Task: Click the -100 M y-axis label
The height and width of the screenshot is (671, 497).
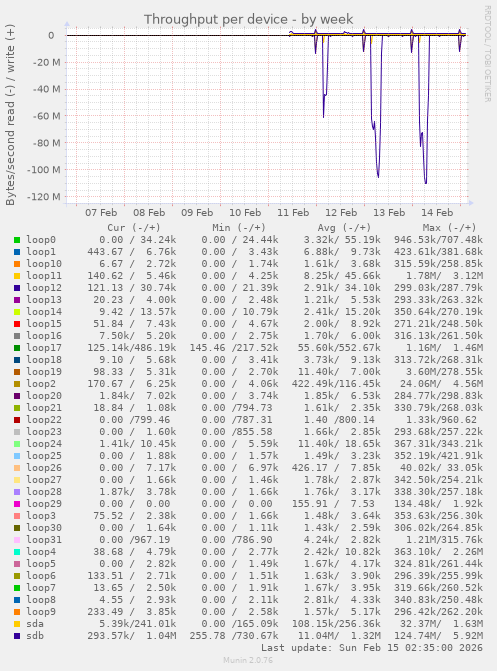Action: click(44, 170)
